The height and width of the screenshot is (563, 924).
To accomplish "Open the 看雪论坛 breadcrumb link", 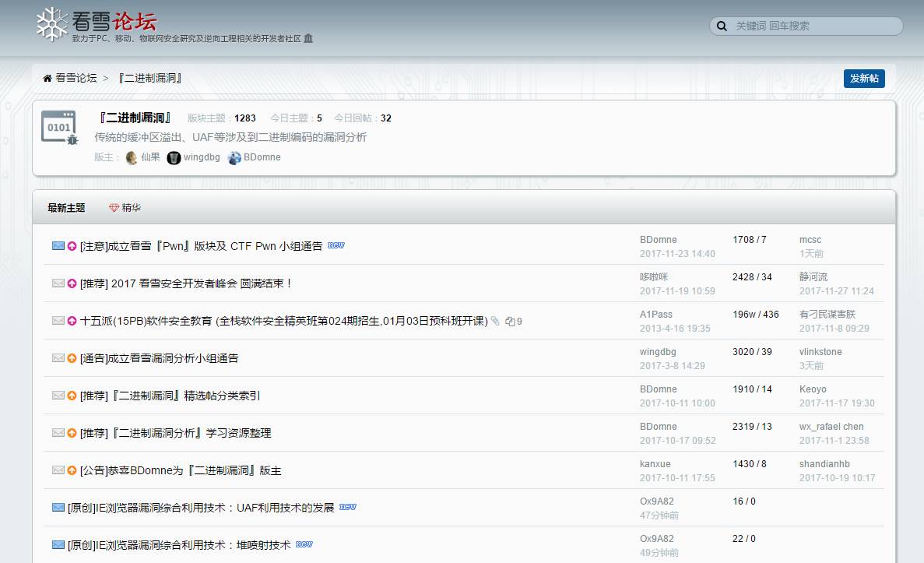I will click(76, 78).
